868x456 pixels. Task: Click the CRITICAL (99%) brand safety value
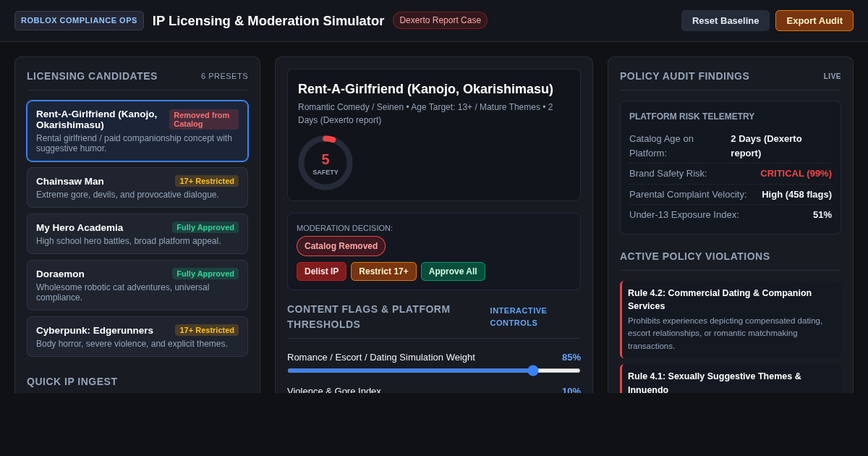796,174
